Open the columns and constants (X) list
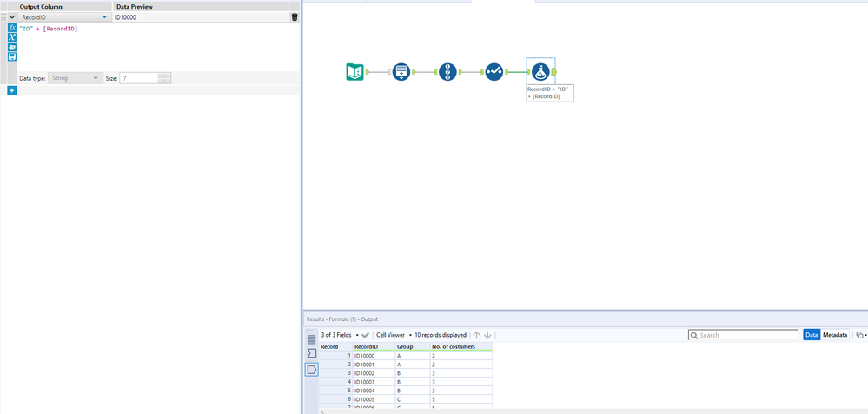 (x=11, y=37)
